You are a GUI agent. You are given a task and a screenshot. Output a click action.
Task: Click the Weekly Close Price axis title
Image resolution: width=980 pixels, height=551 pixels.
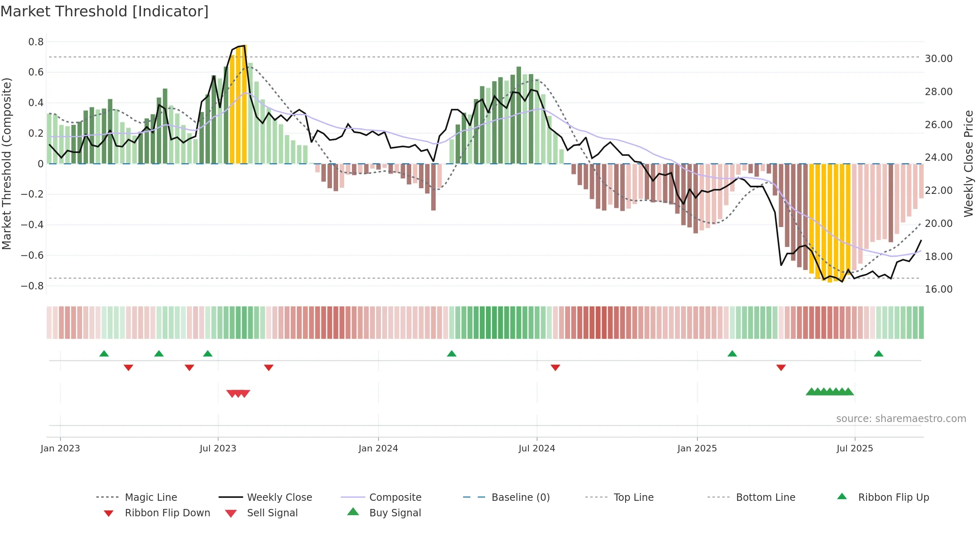(969, 164)
